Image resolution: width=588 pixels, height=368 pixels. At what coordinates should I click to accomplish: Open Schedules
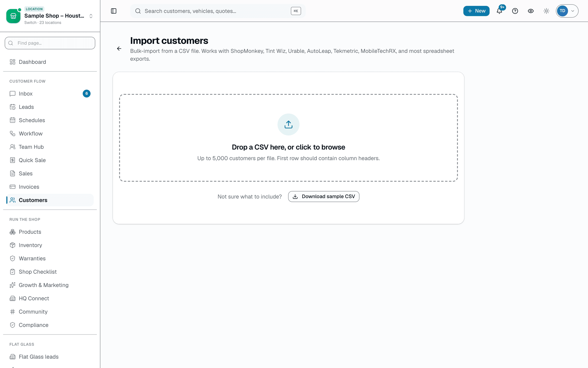coord(50,120)
